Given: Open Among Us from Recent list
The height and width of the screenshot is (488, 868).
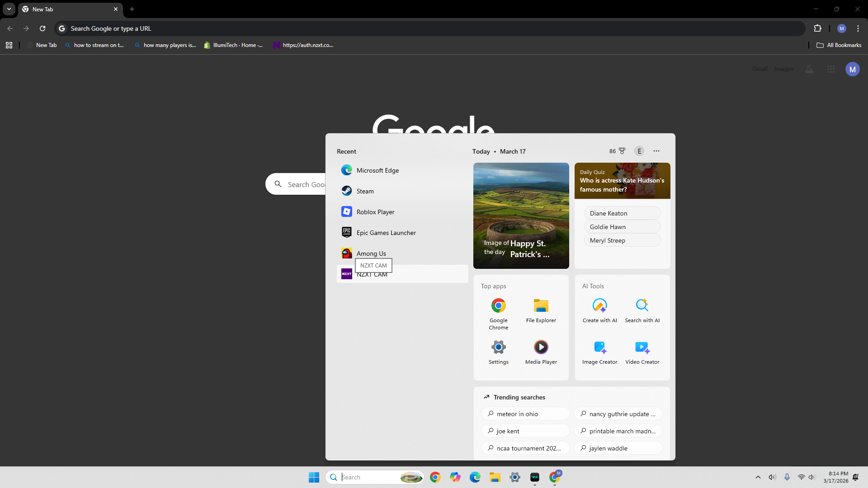Looking at the screenshot, I should click(402, 253).
